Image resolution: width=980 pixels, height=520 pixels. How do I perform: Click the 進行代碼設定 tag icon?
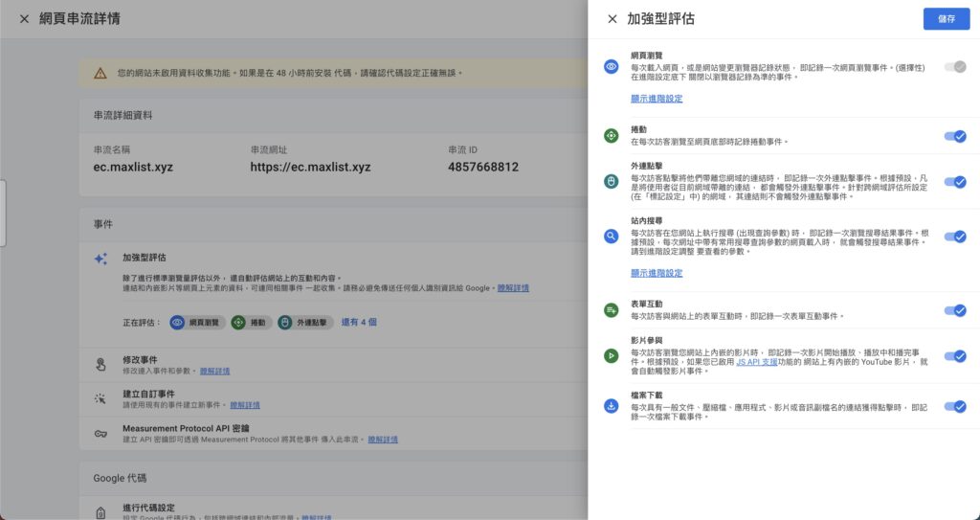point(100,512)
